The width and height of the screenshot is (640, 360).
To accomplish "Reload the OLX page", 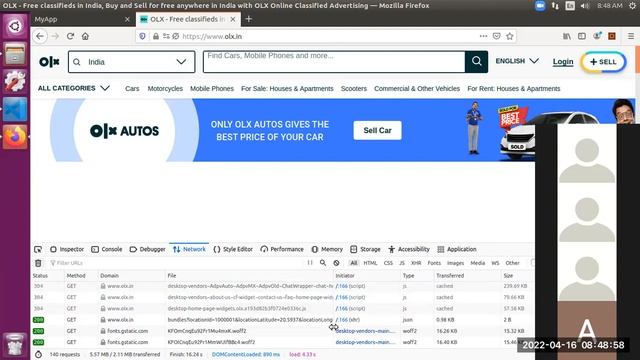I will tap(70, 36).
